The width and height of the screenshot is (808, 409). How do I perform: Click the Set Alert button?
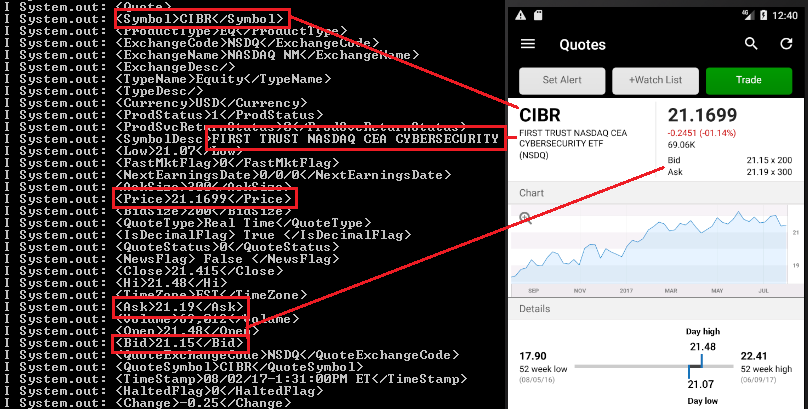tap(562, 80)
